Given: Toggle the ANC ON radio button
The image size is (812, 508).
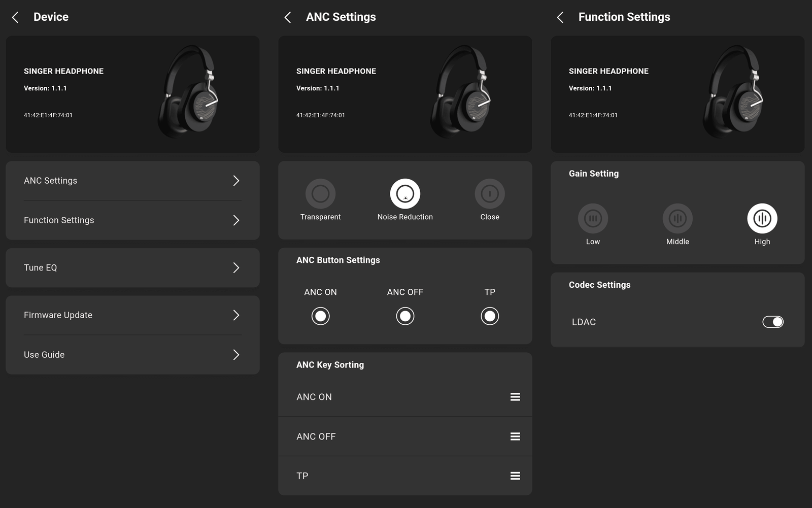Looking at the screenshot, I should coord(320,316).
